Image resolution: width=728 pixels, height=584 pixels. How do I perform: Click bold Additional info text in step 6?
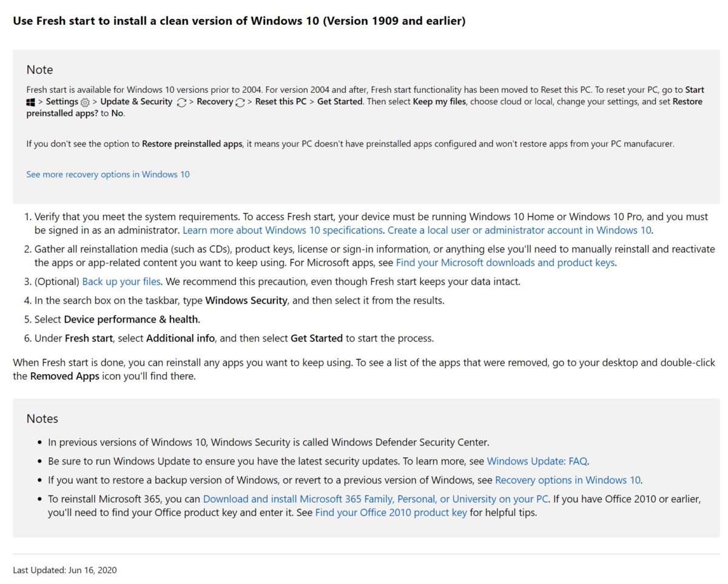180,338
